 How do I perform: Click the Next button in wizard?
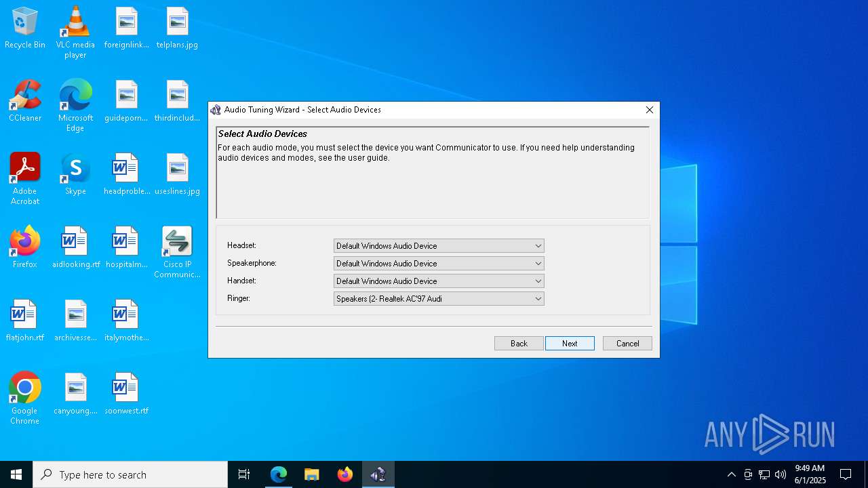point(570,344)
